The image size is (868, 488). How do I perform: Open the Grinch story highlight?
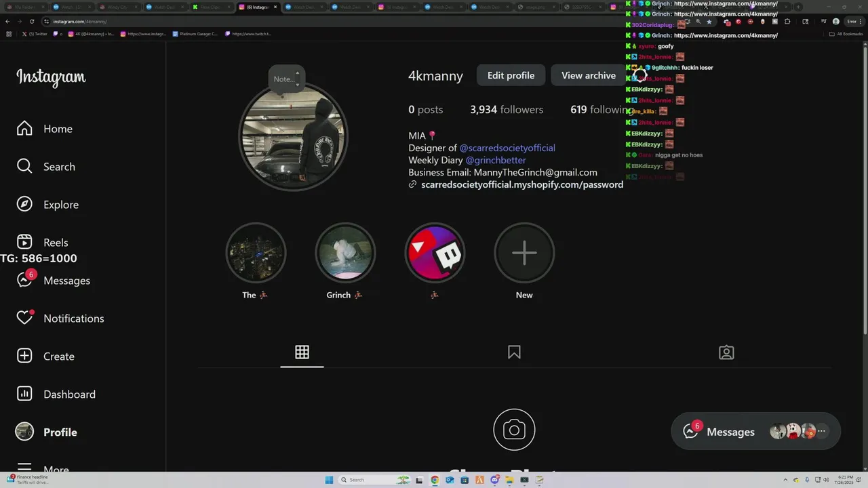pyautogui.click(x=345, y=253)
